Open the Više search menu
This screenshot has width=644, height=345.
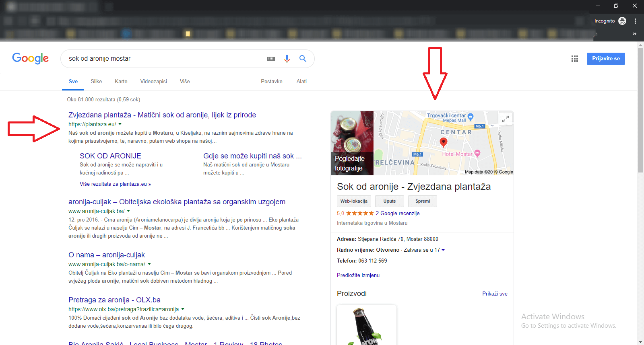[x=185, y=81]
